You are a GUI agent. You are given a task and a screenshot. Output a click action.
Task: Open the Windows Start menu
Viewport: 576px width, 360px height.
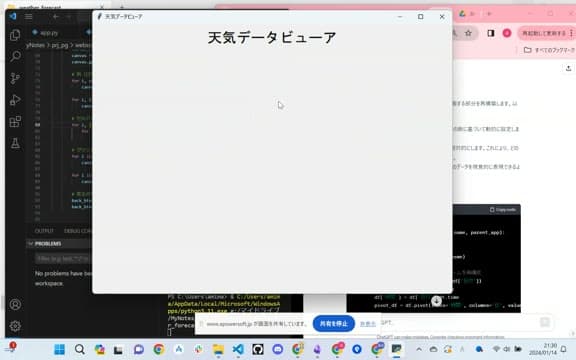tap(60, 349)
